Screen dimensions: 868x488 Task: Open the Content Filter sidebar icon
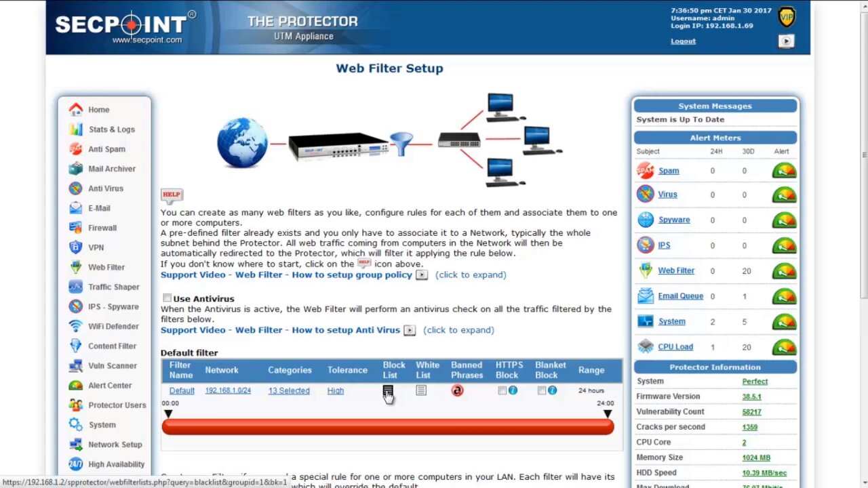point(75,346)
